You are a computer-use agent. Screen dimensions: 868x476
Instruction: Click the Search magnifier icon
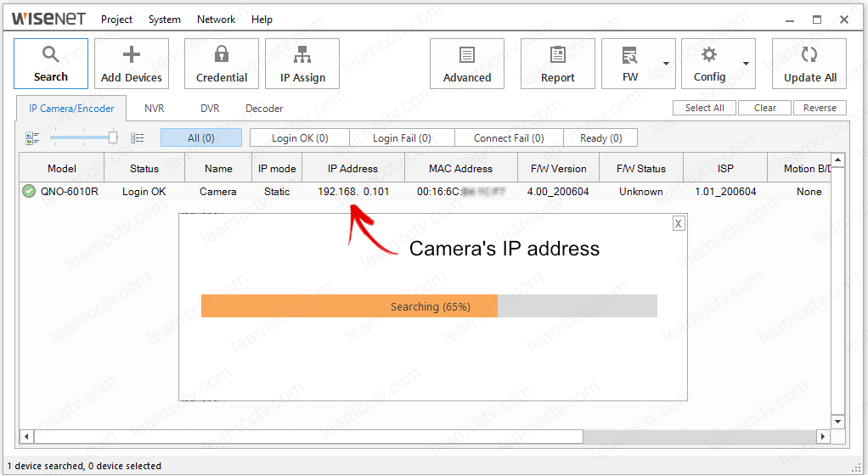pyautogui.click(x=50, y=55)
